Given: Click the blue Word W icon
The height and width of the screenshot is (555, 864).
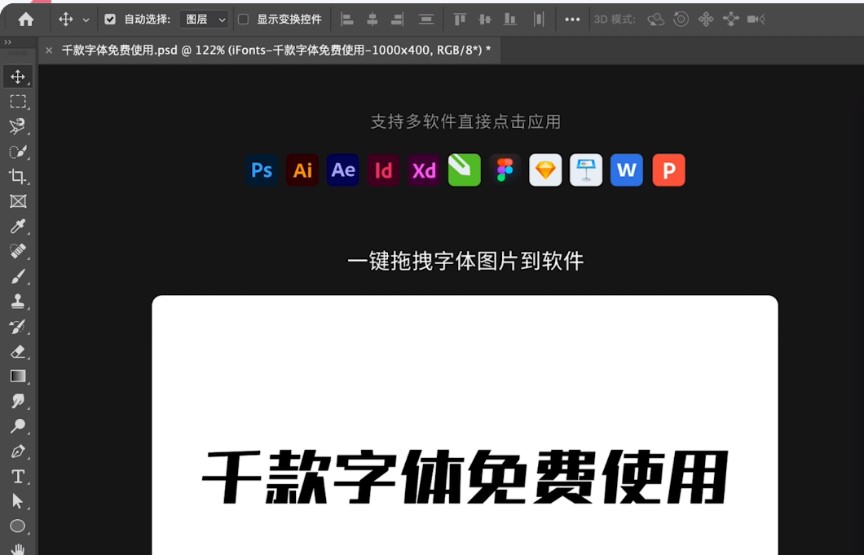Looking at the screenshot, I should pyautogui.click(x=627, y=170).
